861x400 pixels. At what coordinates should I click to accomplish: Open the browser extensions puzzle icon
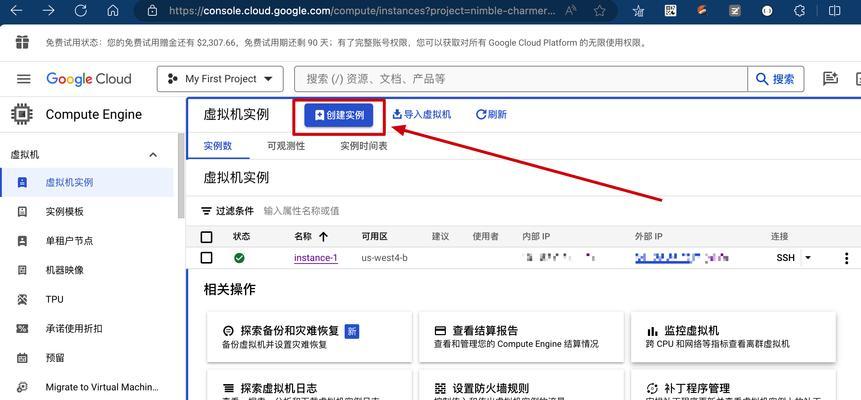[800, 10]
